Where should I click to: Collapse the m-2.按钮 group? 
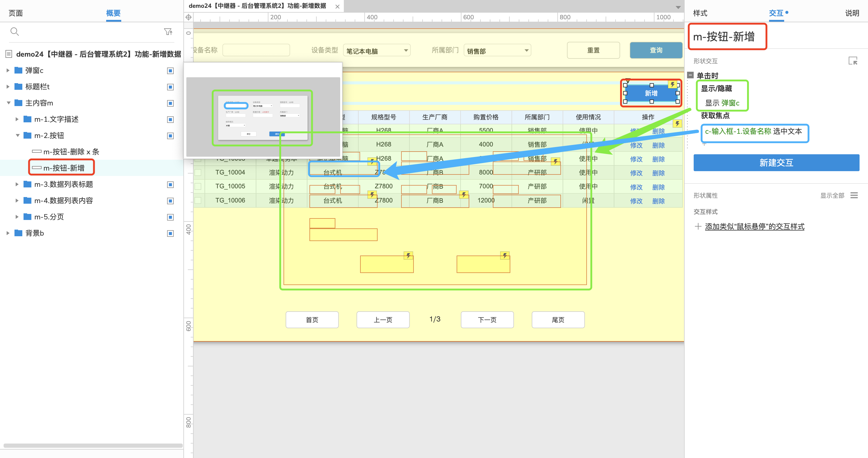17,136
